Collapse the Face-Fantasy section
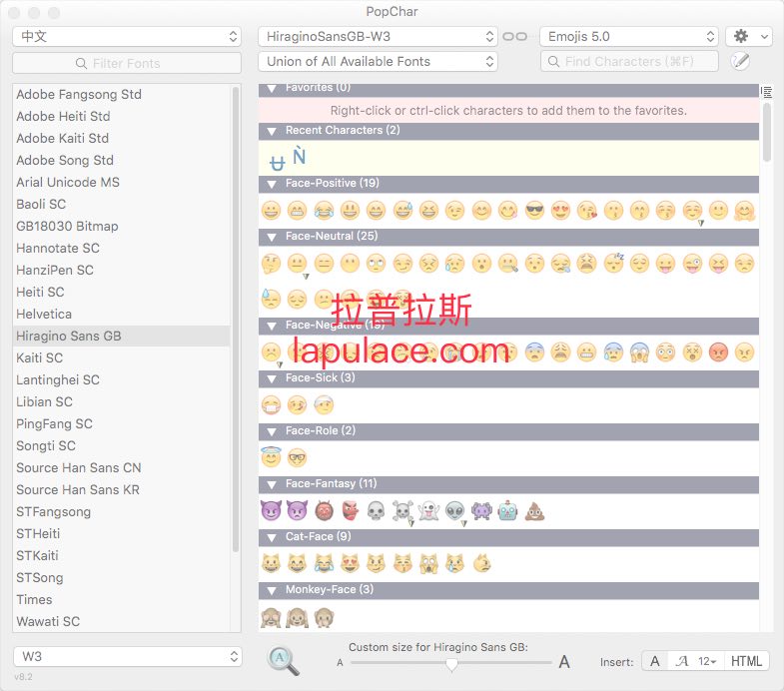Image resolution: width=784 pixels, height=691 pixels. pos(272,484)
